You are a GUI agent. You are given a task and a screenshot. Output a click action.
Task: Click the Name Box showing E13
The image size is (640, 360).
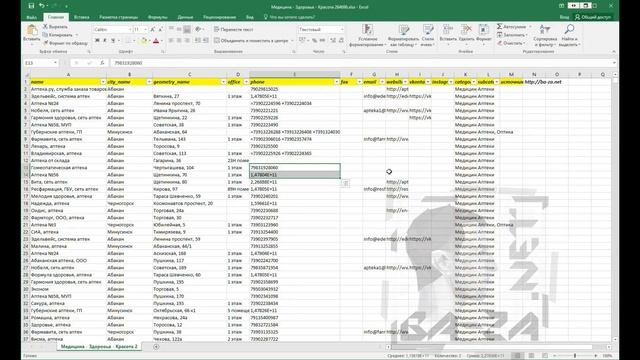(x=41, y=63)
